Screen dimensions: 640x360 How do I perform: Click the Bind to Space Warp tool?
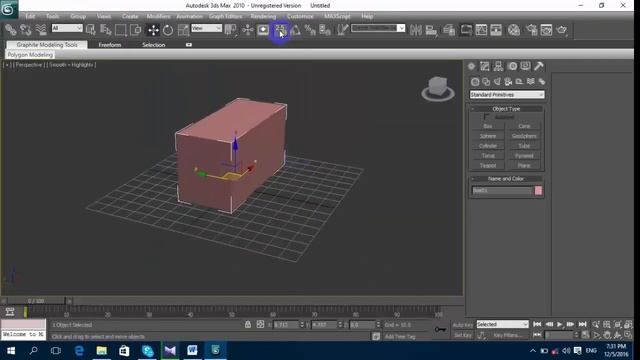tap(41, 30)
